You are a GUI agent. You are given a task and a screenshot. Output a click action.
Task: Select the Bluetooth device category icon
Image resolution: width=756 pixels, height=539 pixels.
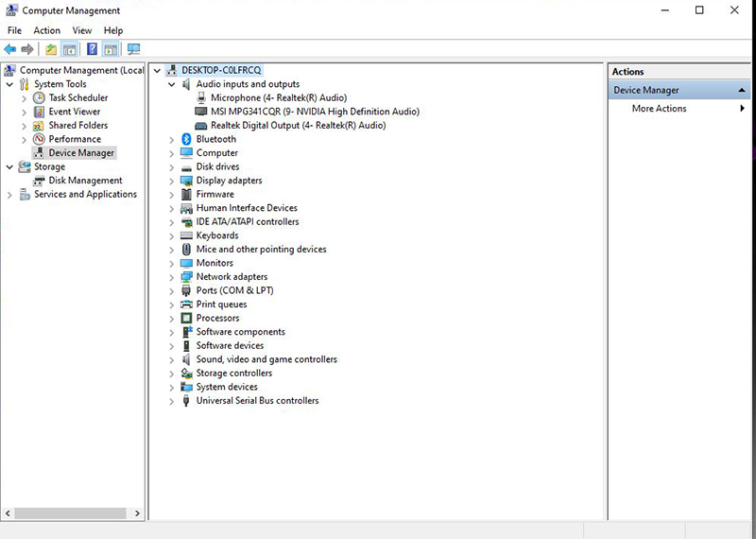[187, 139]
